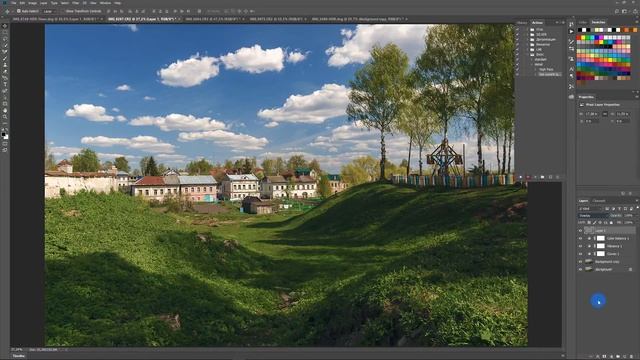The height and width of the screenshot is (360, 640).
Task: Expand the High Pass step
Action: click(x=536, y=69)
